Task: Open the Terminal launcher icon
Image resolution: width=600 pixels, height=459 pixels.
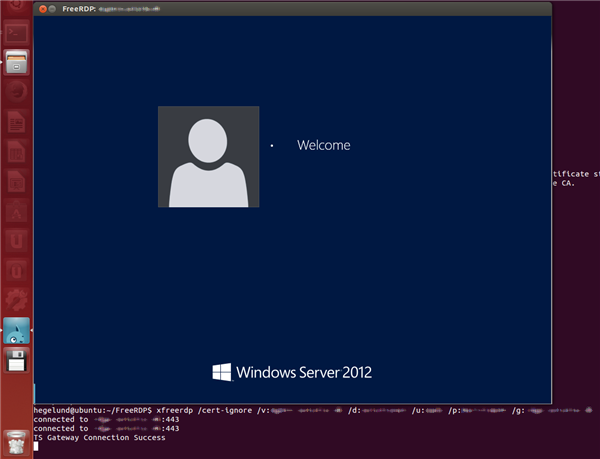Action: pos(16,33)
